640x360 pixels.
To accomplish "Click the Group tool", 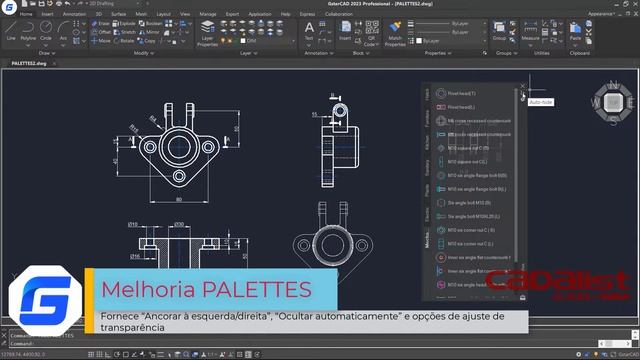I will tap(499, 31).
